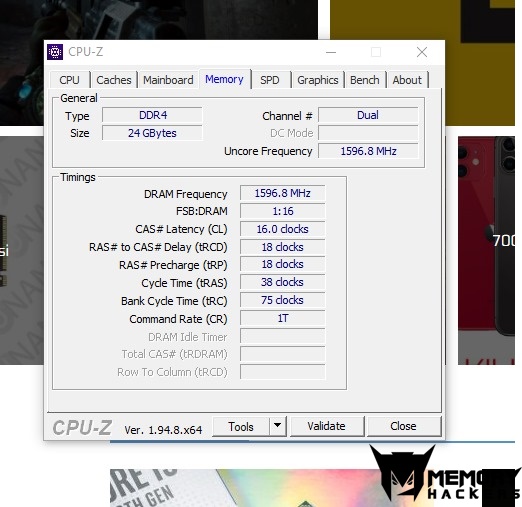522x507 pixels.
Task: Click the 75 clocks tRC value
Action: point(282,300)
